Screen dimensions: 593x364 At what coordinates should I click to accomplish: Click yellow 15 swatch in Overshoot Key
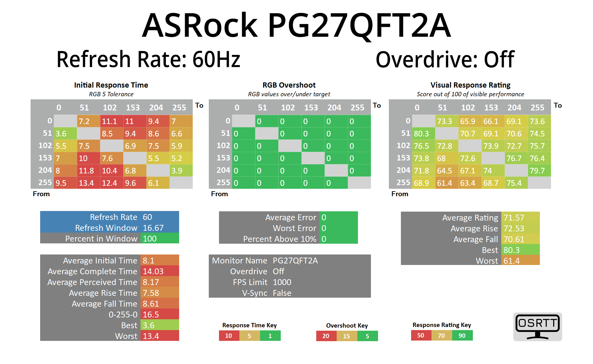click(x=347, y=336)
